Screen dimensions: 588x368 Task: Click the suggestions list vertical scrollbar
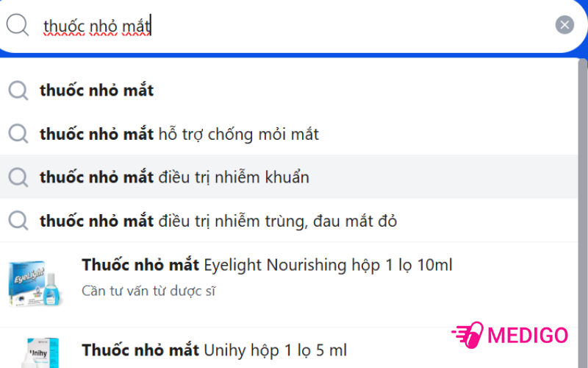583,184
